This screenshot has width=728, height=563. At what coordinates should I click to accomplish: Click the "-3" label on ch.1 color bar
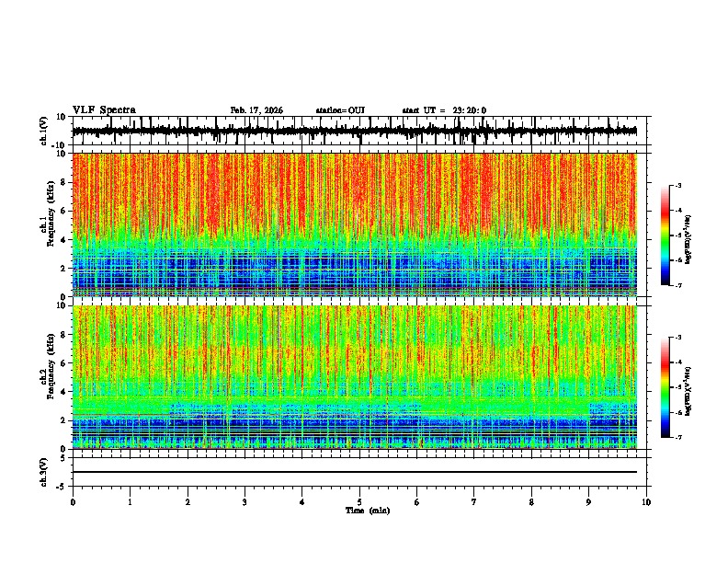click(x=678, y=185)
